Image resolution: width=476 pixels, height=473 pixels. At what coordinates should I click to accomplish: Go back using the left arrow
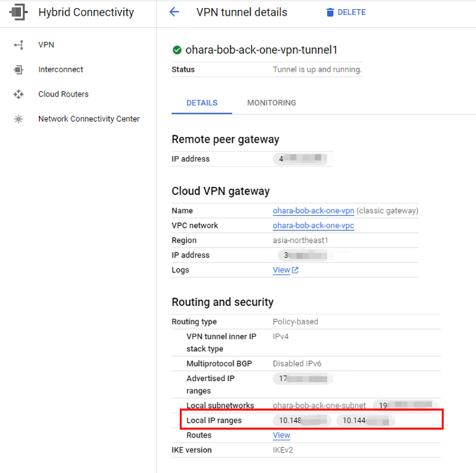[x=174, y=12]
